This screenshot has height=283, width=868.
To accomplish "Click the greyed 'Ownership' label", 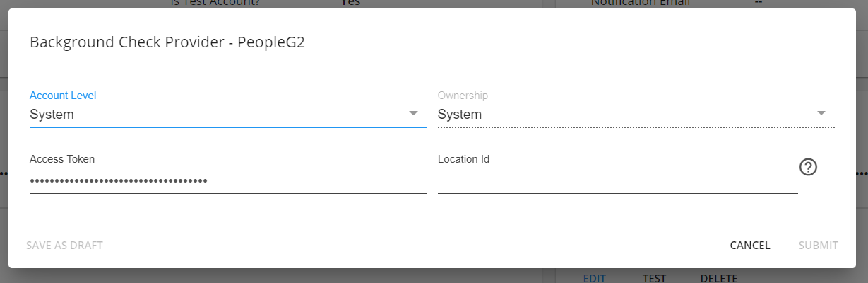I will click(x=463, y=95).
